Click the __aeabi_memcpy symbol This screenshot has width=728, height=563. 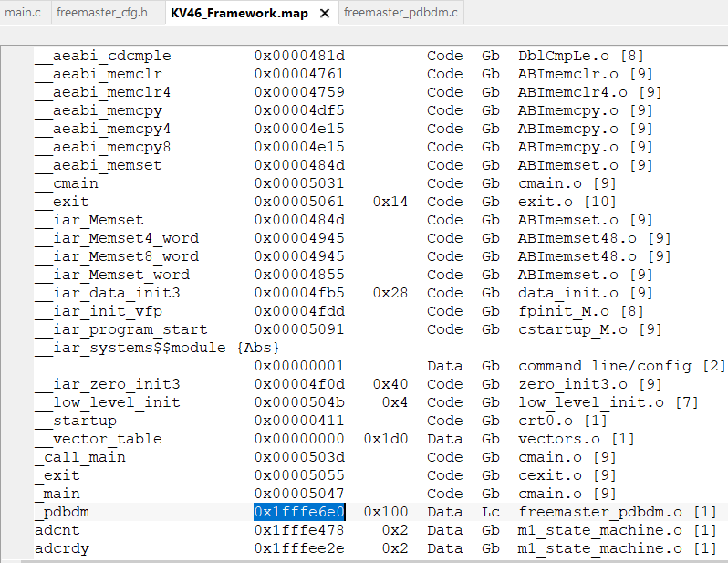[x=99, y=110]
